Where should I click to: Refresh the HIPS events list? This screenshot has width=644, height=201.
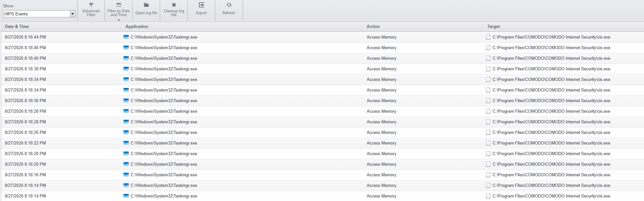click(x=229, y=9)
